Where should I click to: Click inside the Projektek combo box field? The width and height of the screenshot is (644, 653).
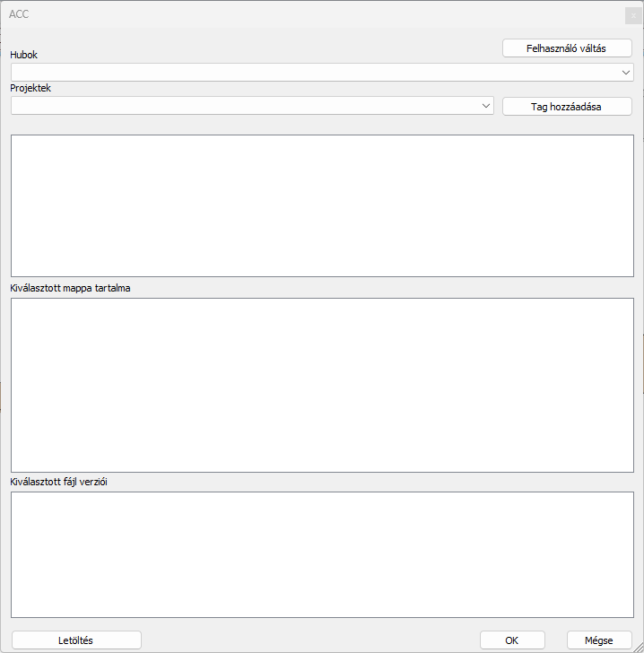pos(244,106)
